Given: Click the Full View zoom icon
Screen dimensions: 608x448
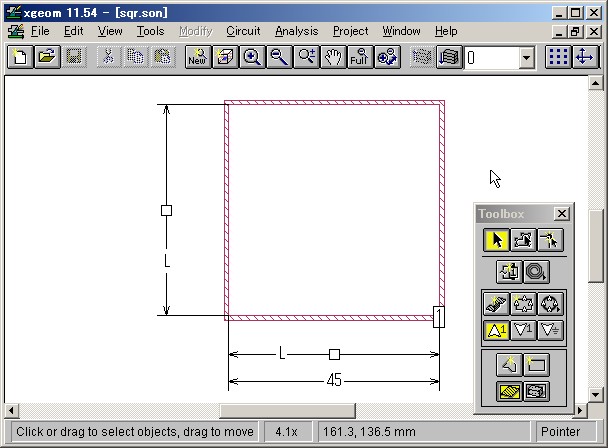Looking at the screenshot, I should [x=360, y=57].
